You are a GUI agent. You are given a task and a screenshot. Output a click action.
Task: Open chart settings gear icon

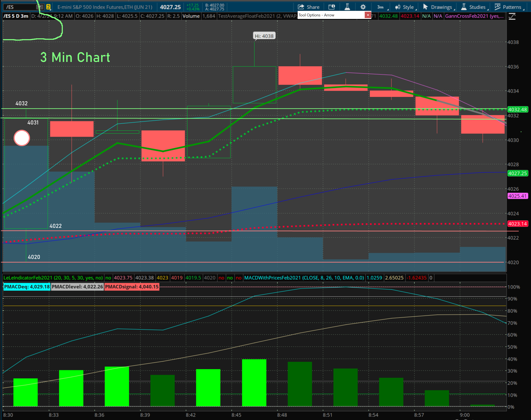[x=363, y=7]
